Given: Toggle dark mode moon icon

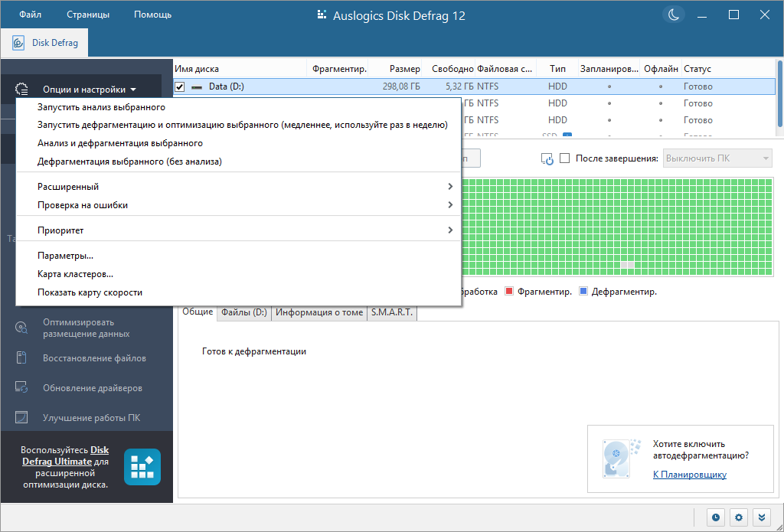Looking at the screenshot, I should (x=674, y=15).
